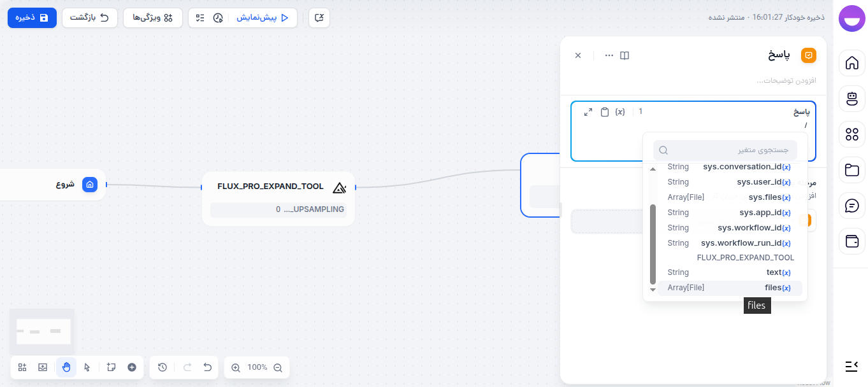Save the workflow with ذخیره button
The height and width of the screenshot is (387, 868).
click(x=32, y=18)
